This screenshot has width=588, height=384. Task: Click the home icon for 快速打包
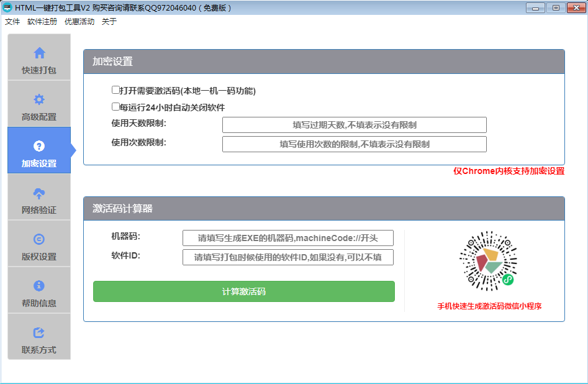[x=39, y=53]
